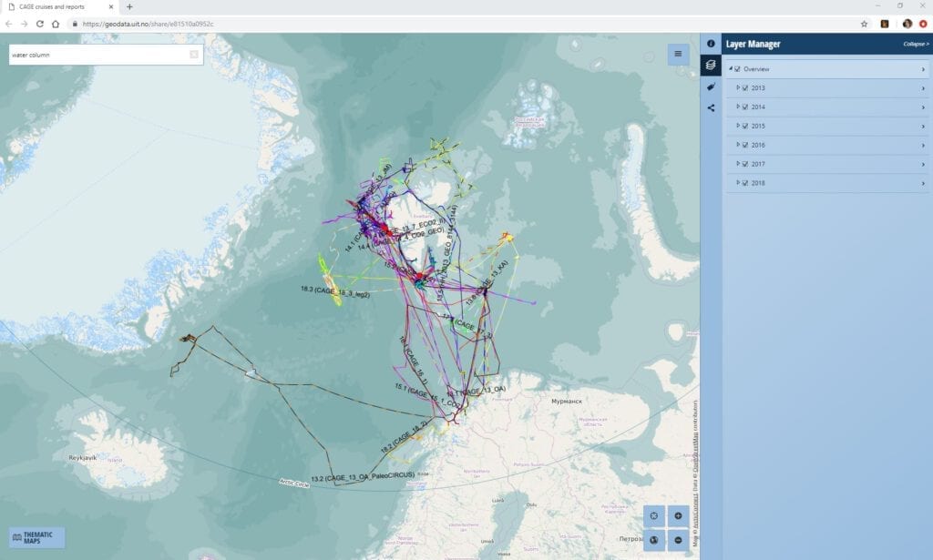This screenshot has height=560, width=933.
Task: Expand the 2017 tree triangle
Action: click(738, 164)
